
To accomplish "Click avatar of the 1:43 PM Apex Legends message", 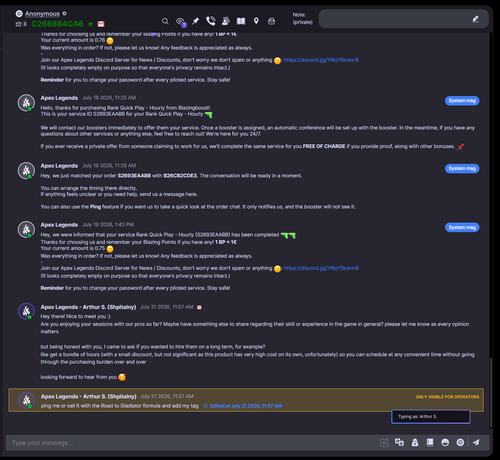I will tap(26, 229).
